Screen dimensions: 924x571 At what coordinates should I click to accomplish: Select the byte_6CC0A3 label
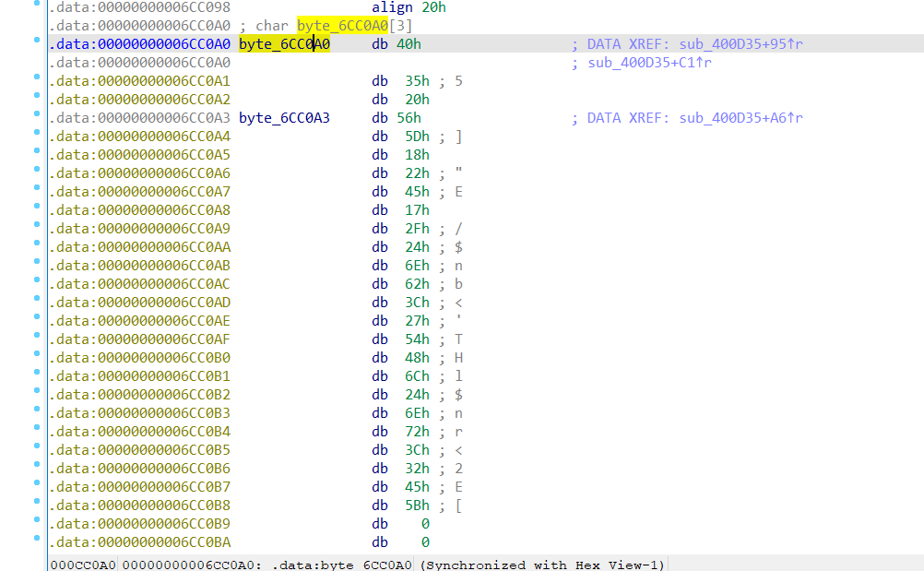tap(284, 118)
